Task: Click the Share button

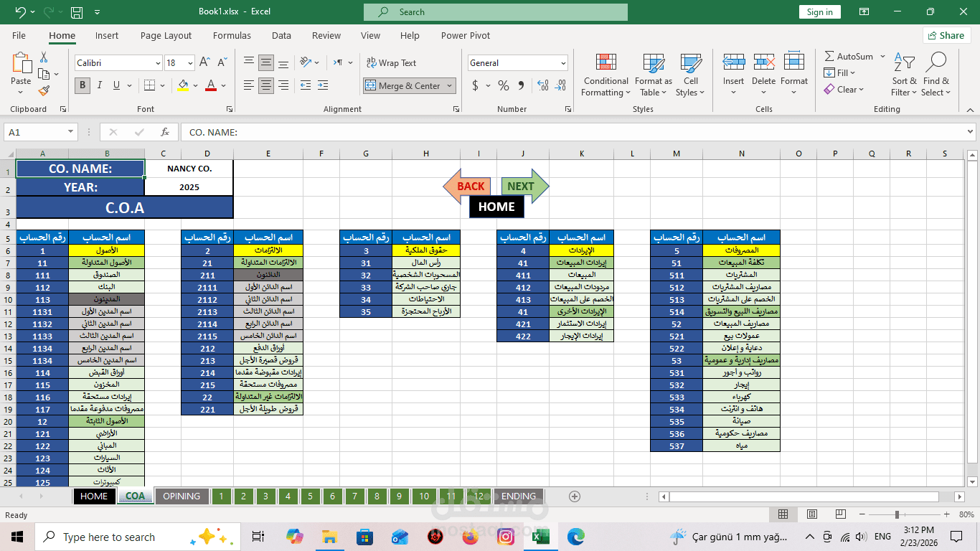Action: pyautogui.click(x=946, y=35)
